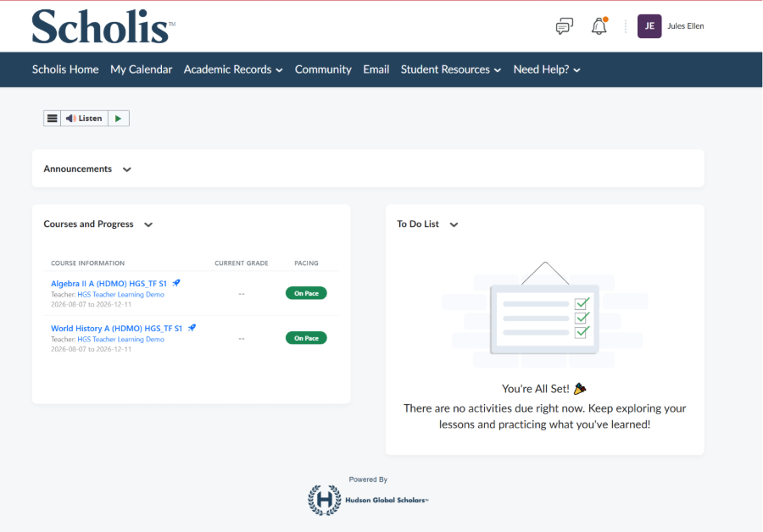Click the Scholis logo
This screenshot has width=763, height=532.
coord(103,27)
